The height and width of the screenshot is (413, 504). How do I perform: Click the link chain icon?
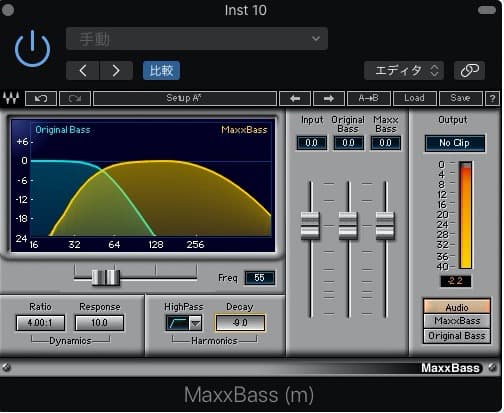point(469,71)
